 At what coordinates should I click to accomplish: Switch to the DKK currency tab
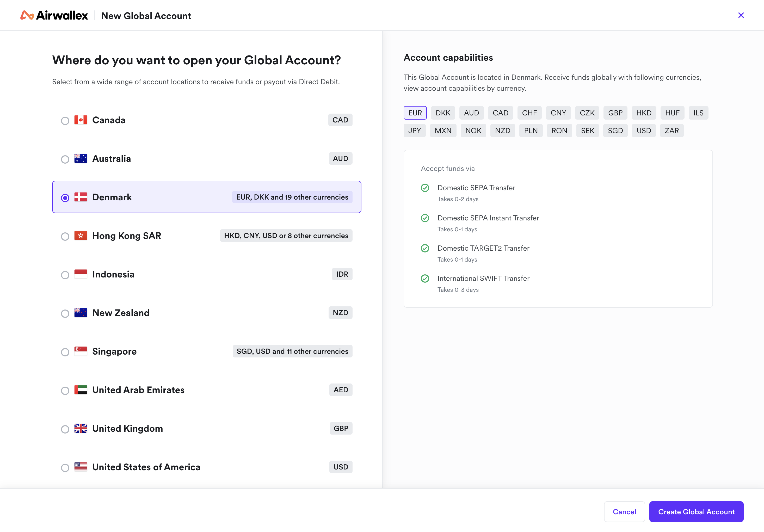(x=443, y=113)
